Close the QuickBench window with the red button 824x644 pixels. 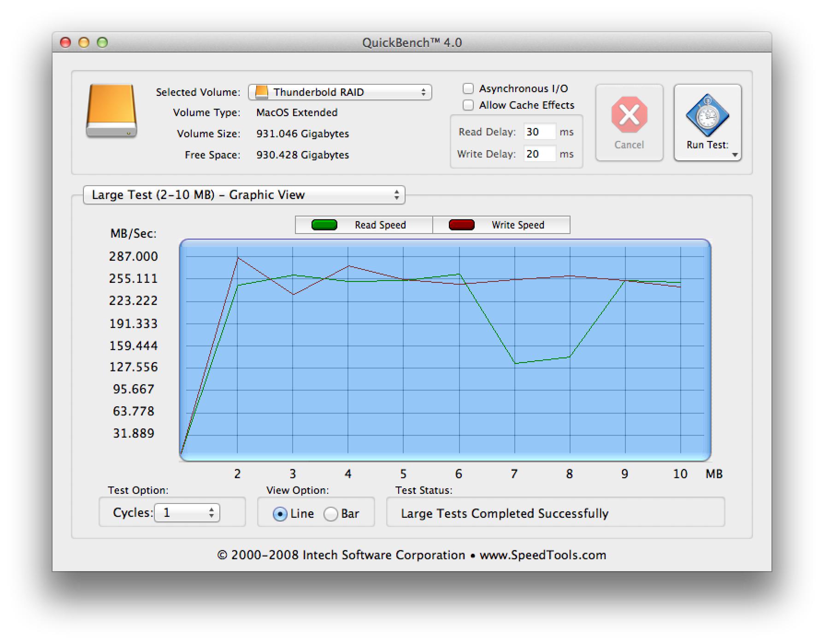tap(65, 42)
